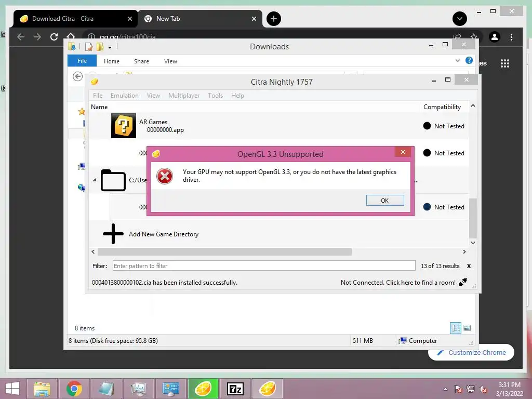Open 7-Zip from the taskbar
The width and height of the screenshot is (532, 399).
tap(235, 389)
